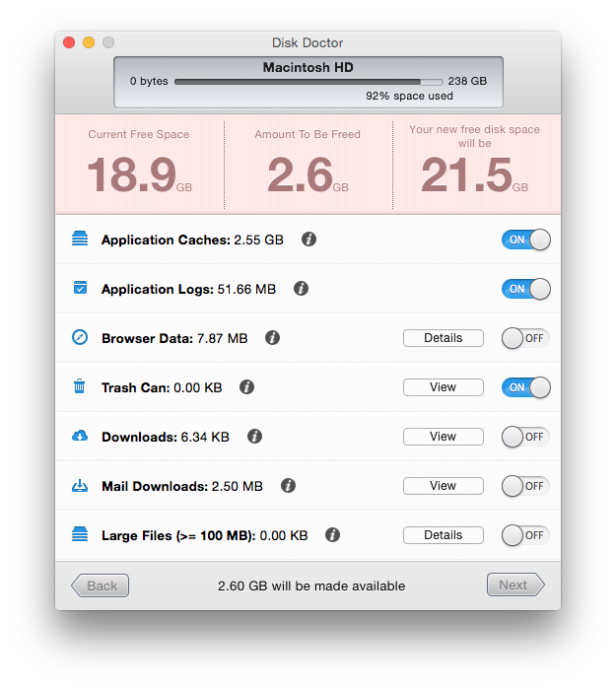Image resolution: width=616 pixels, height=689 pixels.
Task: View the Mail Downloads files
Action: pos(444,486)
